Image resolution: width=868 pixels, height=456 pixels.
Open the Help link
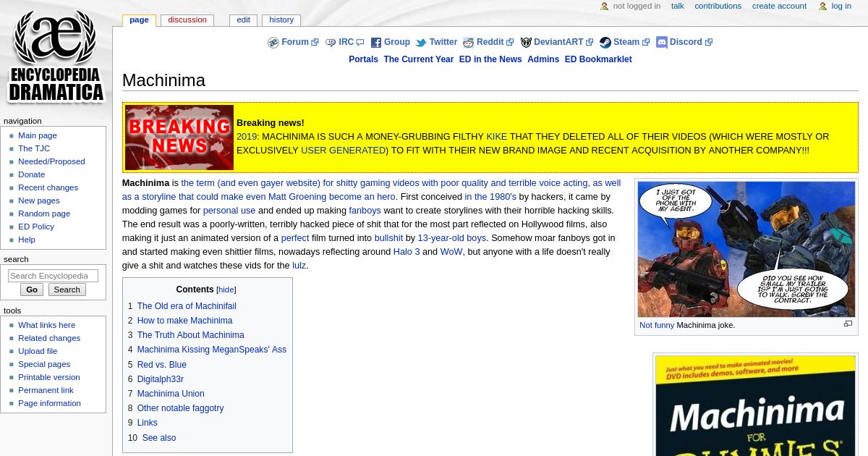pos(27,240)
